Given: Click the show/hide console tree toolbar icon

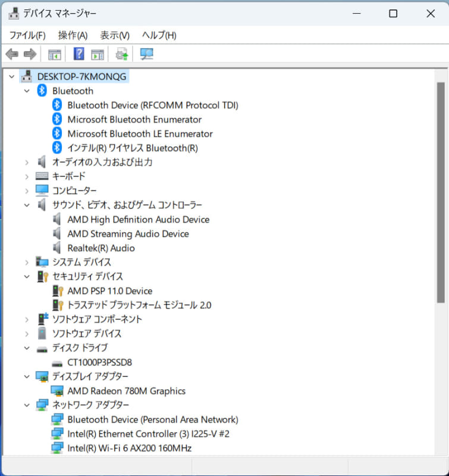Looking at the screenshot, I should point(55,55).
